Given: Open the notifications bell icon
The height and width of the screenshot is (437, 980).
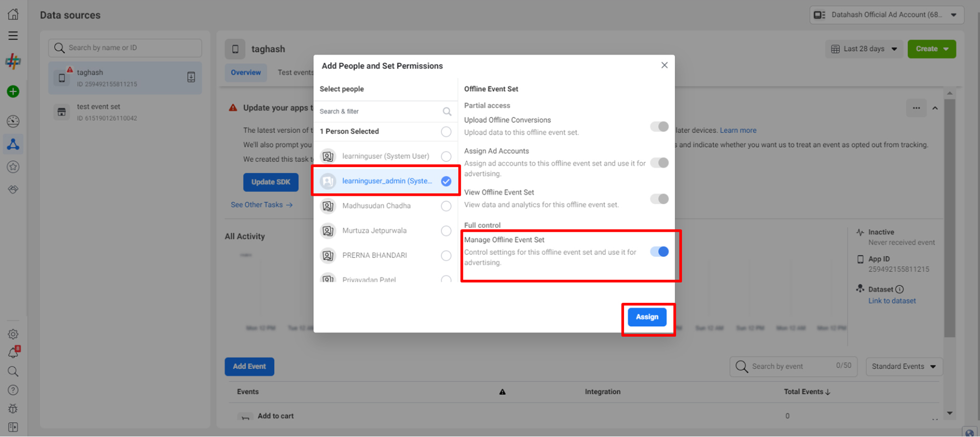Looking at the screenshot, I should point(13,352).
